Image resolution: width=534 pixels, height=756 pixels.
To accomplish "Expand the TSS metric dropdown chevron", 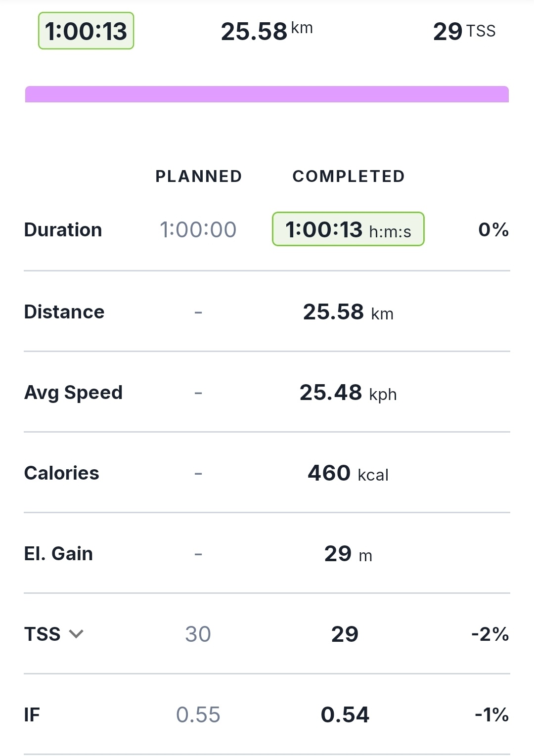I will click(76, 634).
